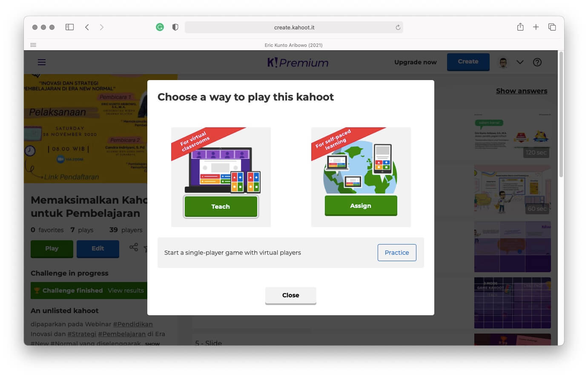Start a Practice single-player game
The height and width of the screenshot is (377, 588).
click(397, 253)
